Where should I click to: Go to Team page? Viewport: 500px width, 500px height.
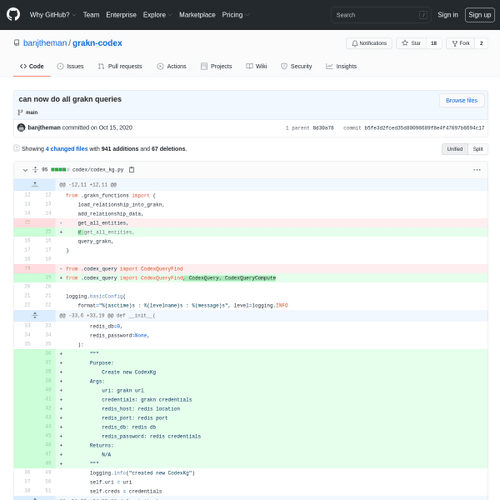click(x=91, y=15)
